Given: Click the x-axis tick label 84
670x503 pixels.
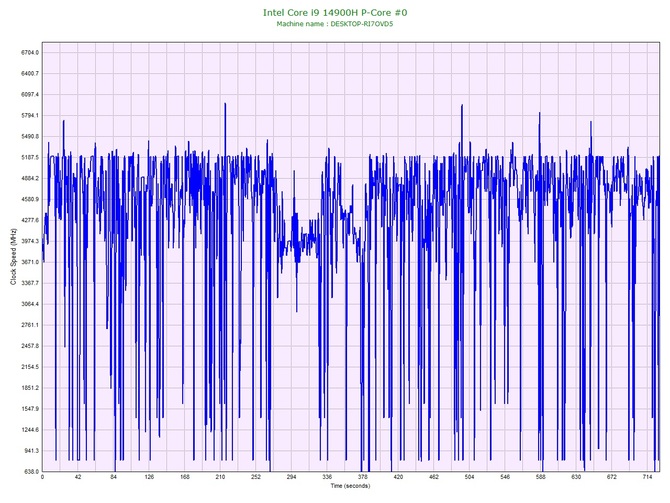Looking at the screenshot, I should [x=113, y=477].
